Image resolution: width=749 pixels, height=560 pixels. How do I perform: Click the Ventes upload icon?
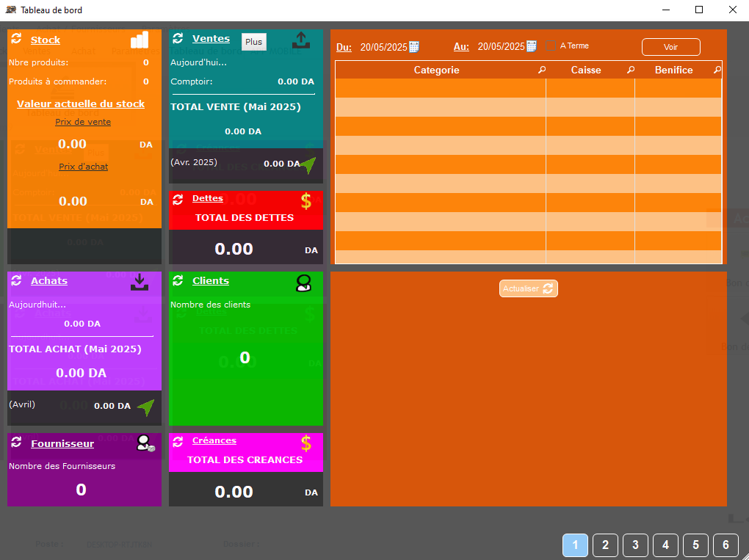pyautogui.click(x=301, y=40)
